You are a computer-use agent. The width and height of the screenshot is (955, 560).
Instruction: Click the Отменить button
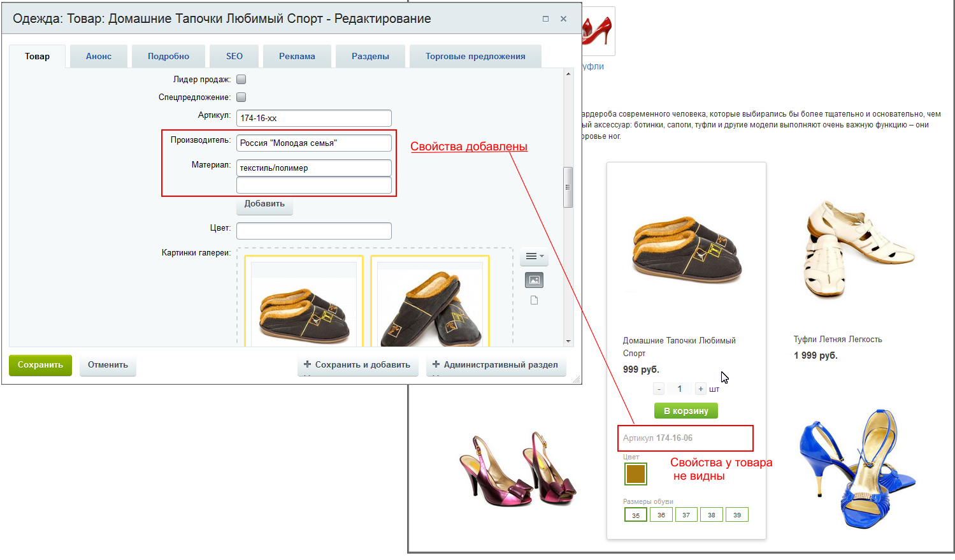coord(108,365)
